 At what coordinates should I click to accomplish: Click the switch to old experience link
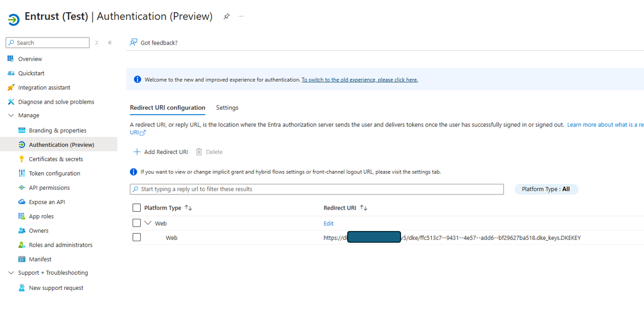(359, 80)
